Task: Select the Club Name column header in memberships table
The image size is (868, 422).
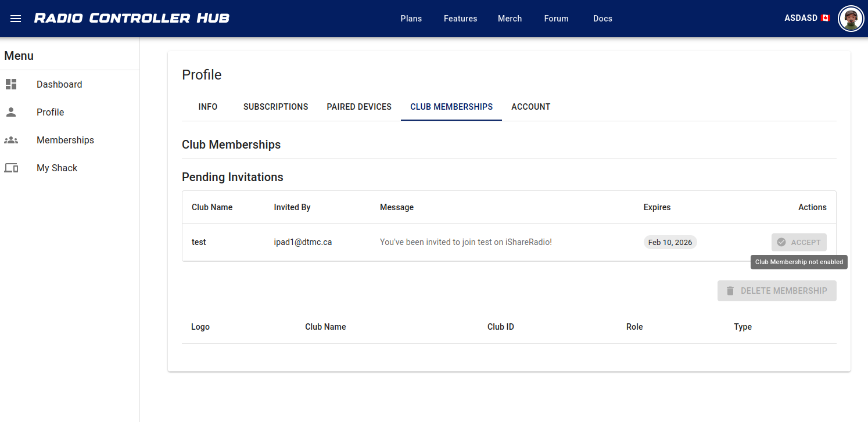Action: 325,327
